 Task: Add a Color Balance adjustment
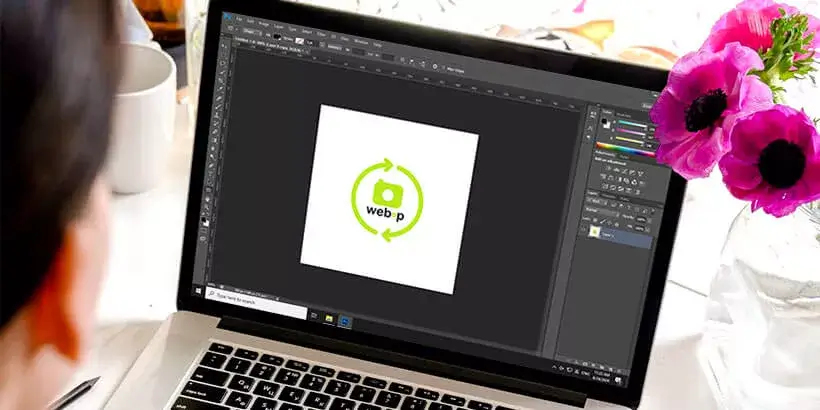click(611, 178)
